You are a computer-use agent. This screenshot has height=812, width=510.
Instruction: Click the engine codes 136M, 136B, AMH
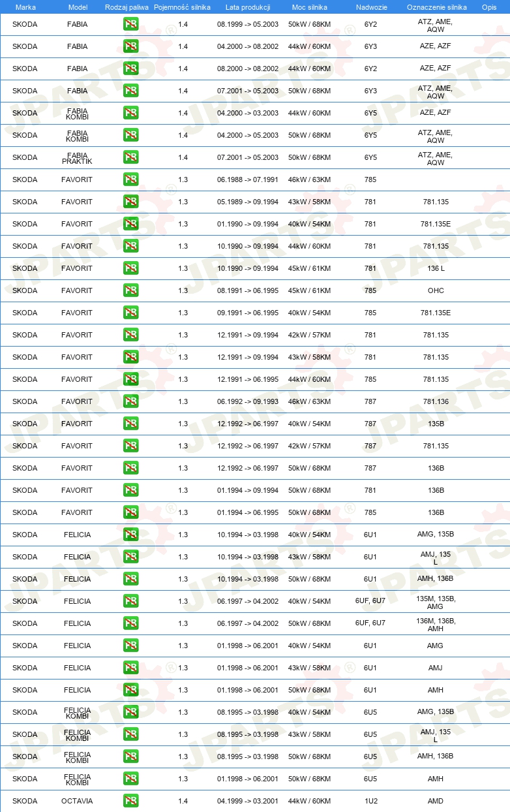pyautogui.click(x=436, y=624)
